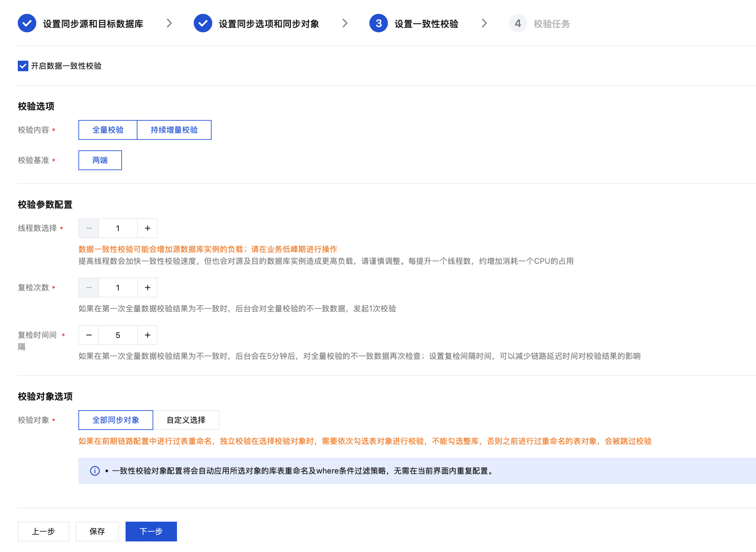
Task: Click step 4 校验任务 number circle
Action: (518, 23)
